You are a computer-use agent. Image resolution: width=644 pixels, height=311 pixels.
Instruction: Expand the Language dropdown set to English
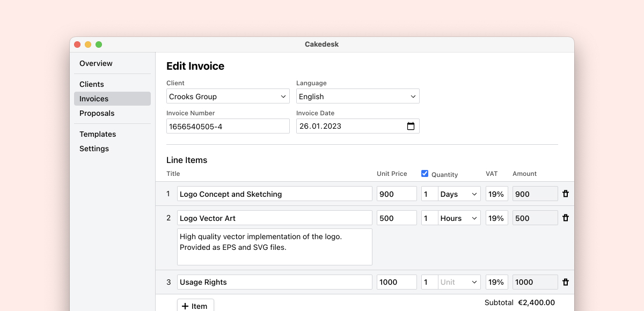357,97
